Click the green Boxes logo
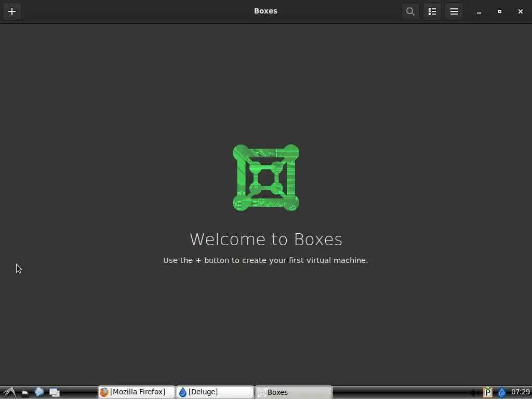 (x=265, y=178)
